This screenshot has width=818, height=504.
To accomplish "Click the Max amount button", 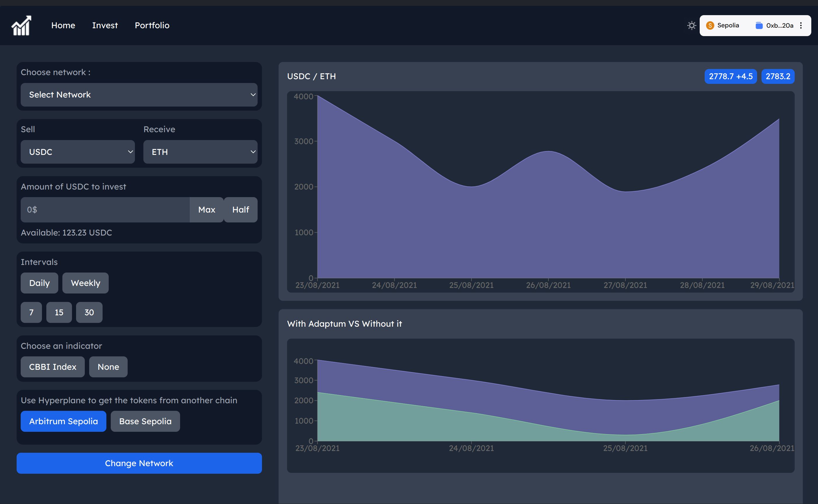I will (x=207, y=210).
